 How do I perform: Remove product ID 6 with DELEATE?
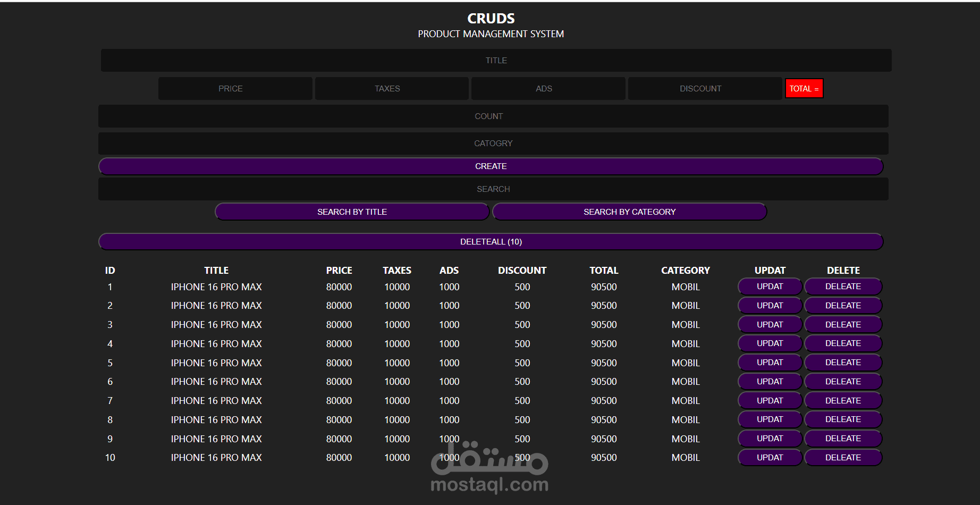pyautogui.click(x=843, y=382)
